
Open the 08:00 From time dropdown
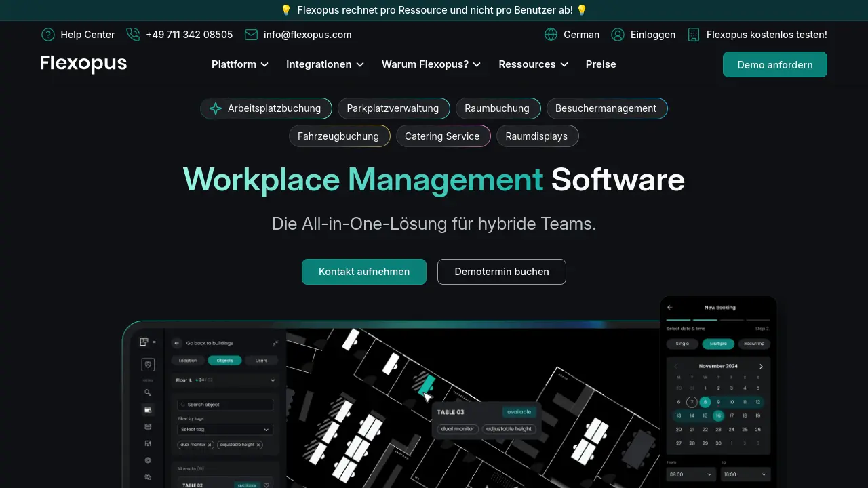coord(691,475)
